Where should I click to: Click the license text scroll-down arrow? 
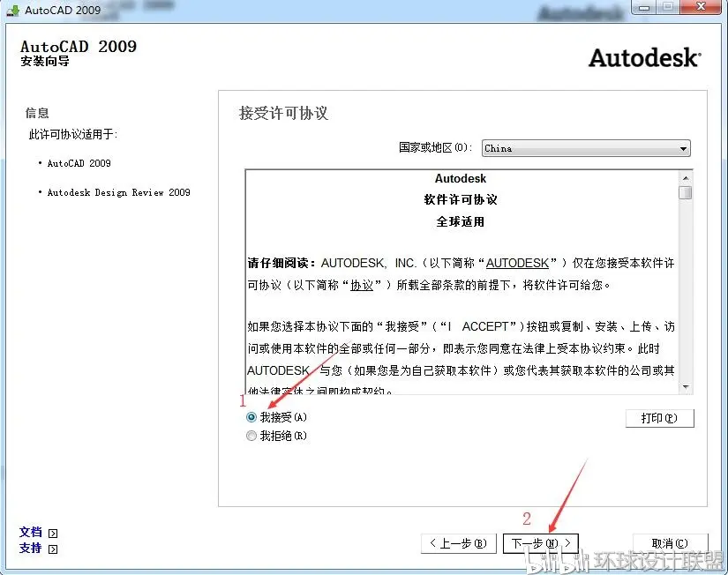click(x=686, y=387)
